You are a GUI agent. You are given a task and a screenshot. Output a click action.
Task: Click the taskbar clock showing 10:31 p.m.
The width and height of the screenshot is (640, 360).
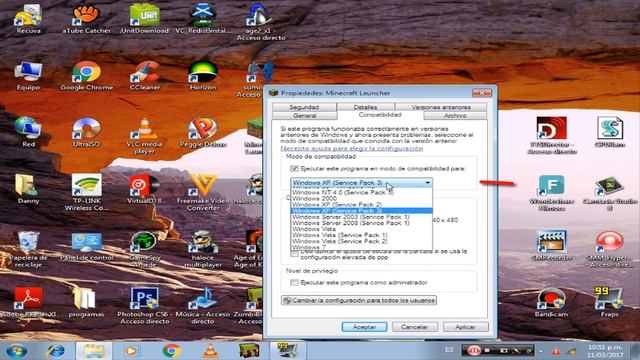click(605, 351)
